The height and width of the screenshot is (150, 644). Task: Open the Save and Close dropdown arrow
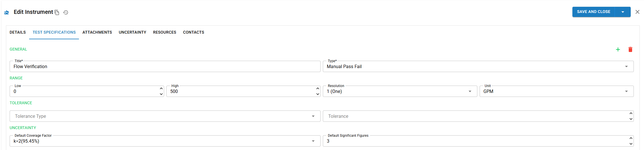623,12
